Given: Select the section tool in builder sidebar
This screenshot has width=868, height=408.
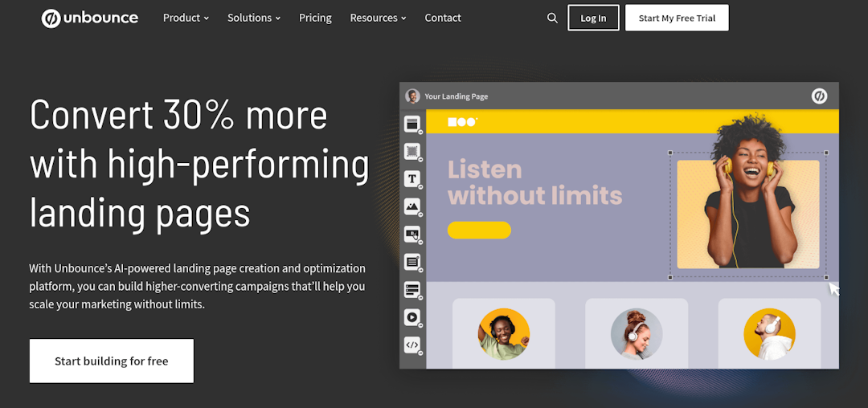Looking at the screenshot, I should 411,124.
